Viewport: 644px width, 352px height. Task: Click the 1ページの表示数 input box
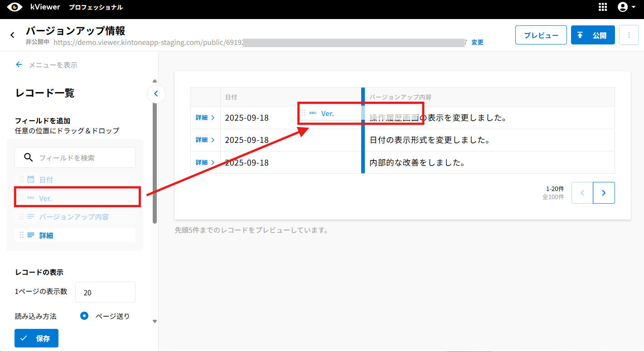pyautogui.click(x=105, y=293)
